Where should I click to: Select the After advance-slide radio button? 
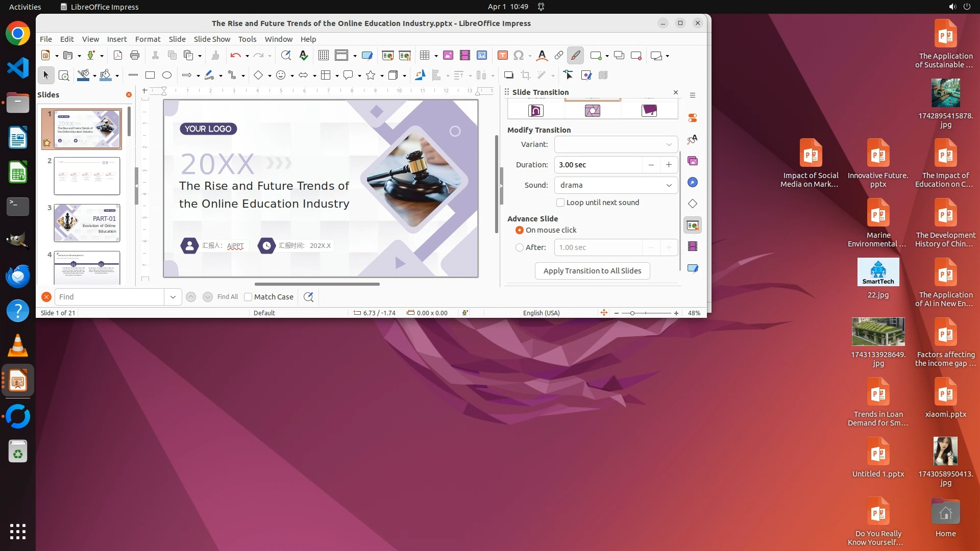pos(520,247)
